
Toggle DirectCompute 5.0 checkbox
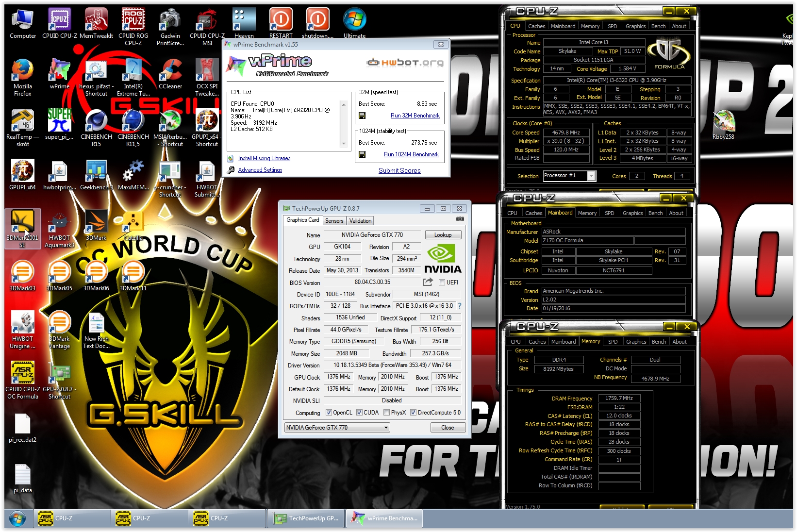pyautogui.click(x=413, y=413)
